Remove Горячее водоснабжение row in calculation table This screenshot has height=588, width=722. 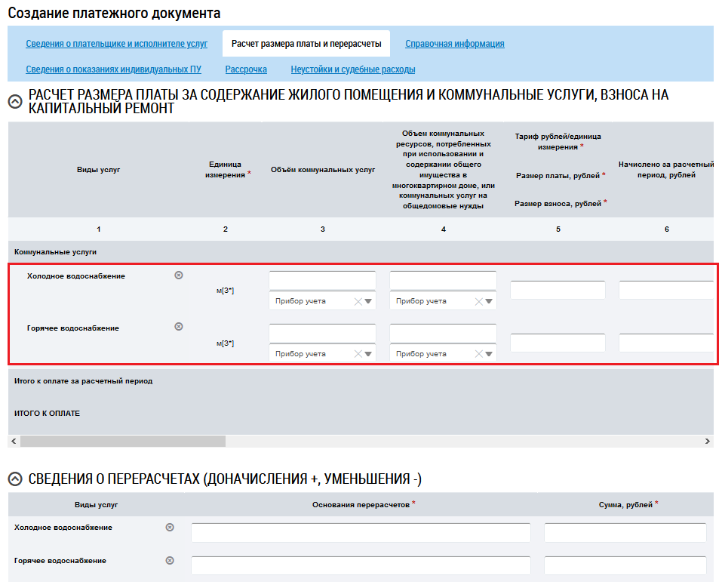point(179,327)
